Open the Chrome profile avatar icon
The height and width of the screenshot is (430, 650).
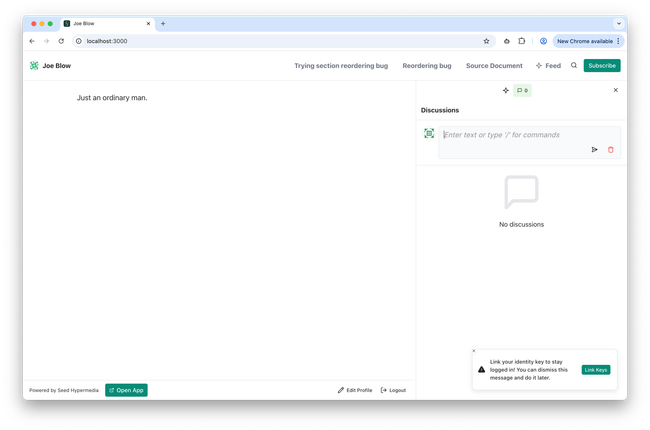[x=543, y=41]
